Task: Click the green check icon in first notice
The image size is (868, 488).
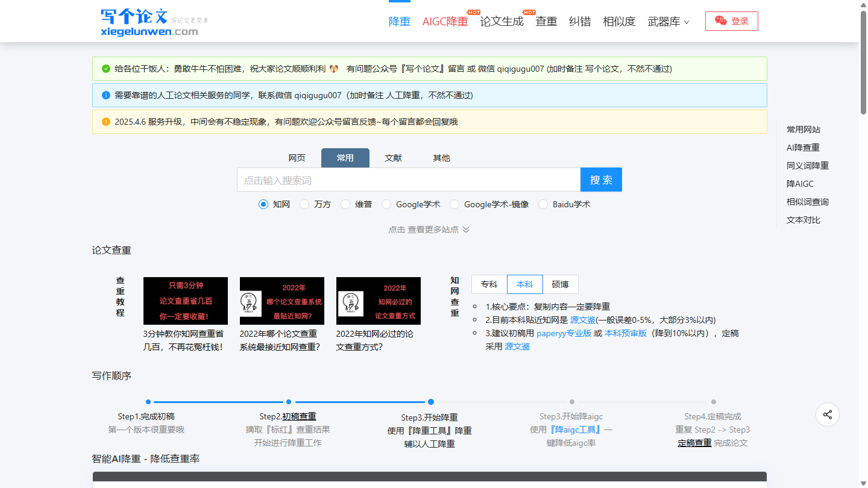Action: coord(106,69)
